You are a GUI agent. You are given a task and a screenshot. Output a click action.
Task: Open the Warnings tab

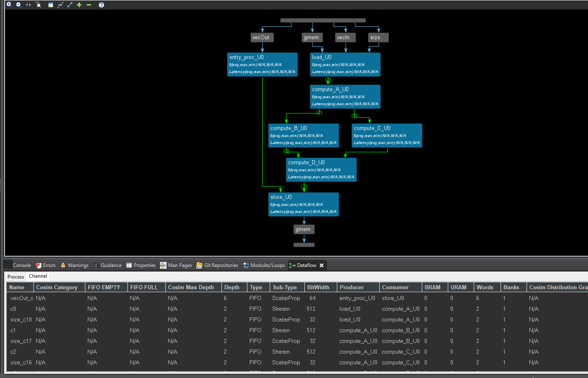pyautogui.click(x=74, y=265)
